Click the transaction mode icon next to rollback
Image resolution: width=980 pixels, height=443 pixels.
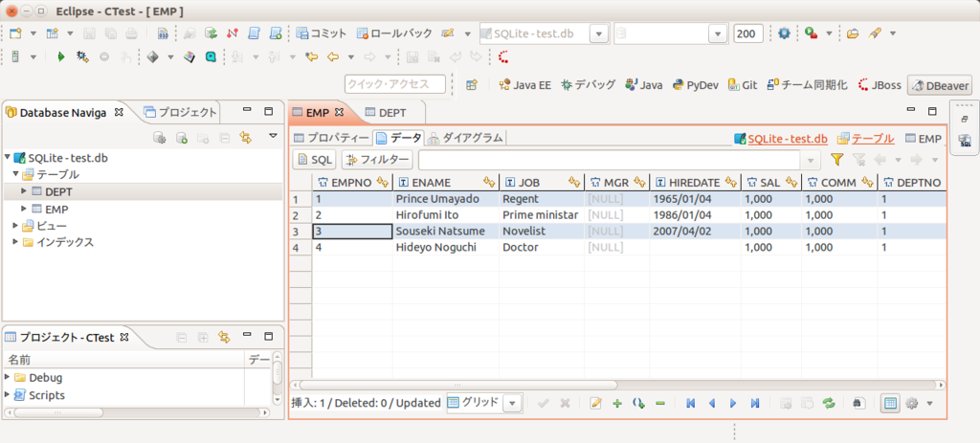pos(448,33)
